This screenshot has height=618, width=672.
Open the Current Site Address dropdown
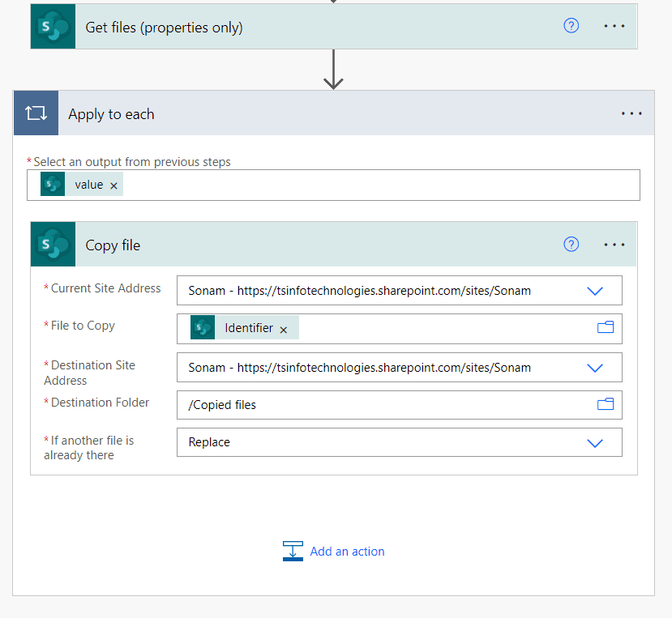pos(595,290)
